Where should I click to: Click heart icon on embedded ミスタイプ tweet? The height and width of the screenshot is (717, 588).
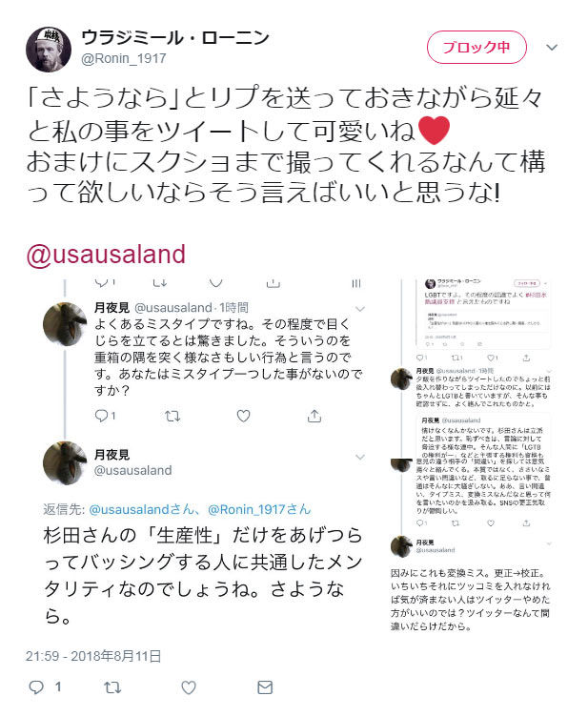[243, 416]
